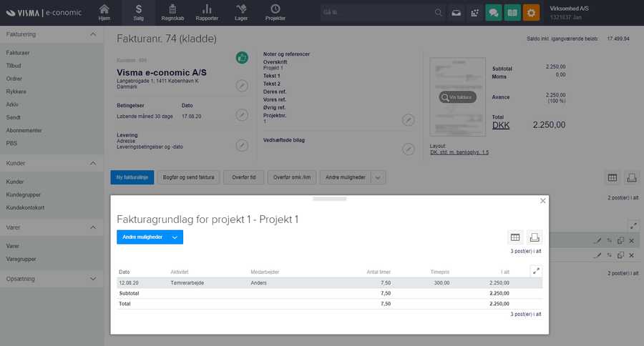Open the green chat bubbles icon
This screenshot has height=346, width=644.
click(x=493, y=13)
